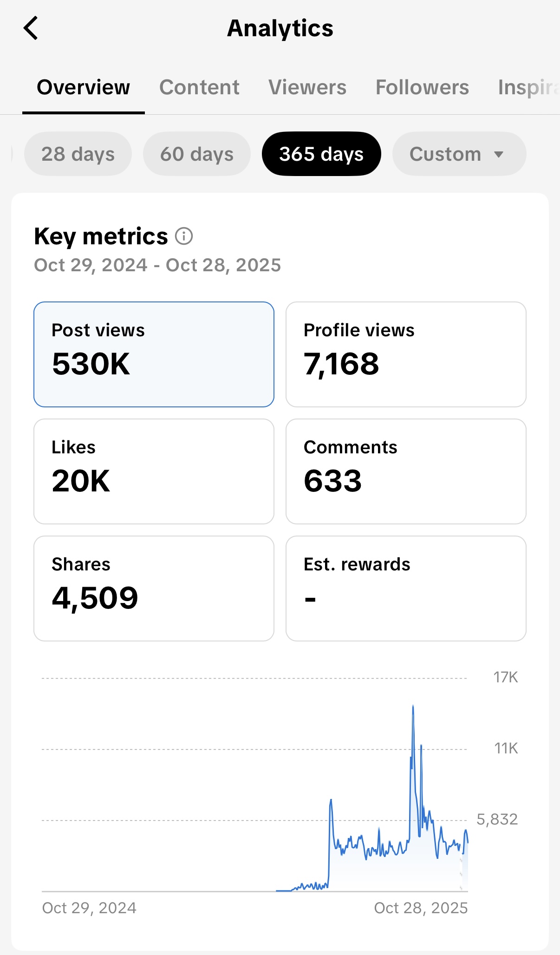Screen dimensions: 560x955
Task: Select the Est. rewards card
Action: (x=406, y=589)
